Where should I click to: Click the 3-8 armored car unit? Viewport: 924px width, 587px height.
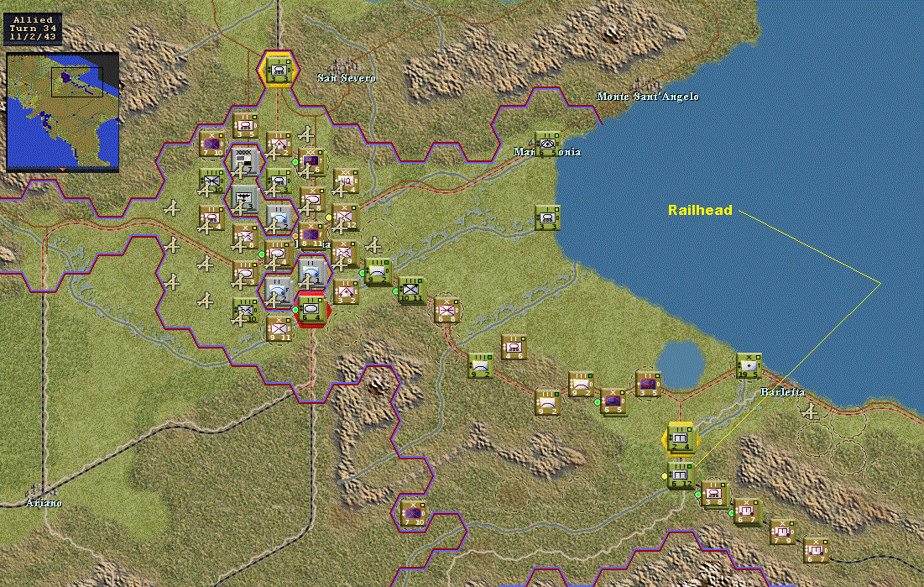click(x=715, y=495)
